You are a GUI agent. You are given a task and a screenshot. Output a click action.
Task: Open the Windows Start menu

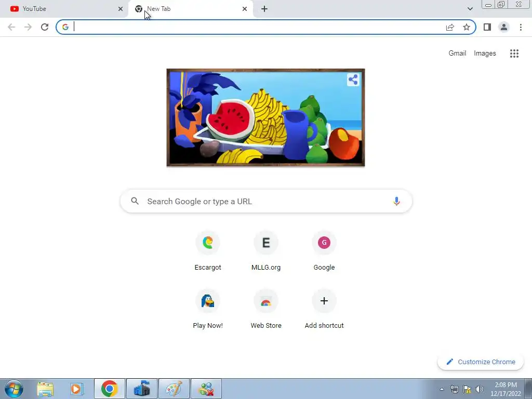(14, 389)
